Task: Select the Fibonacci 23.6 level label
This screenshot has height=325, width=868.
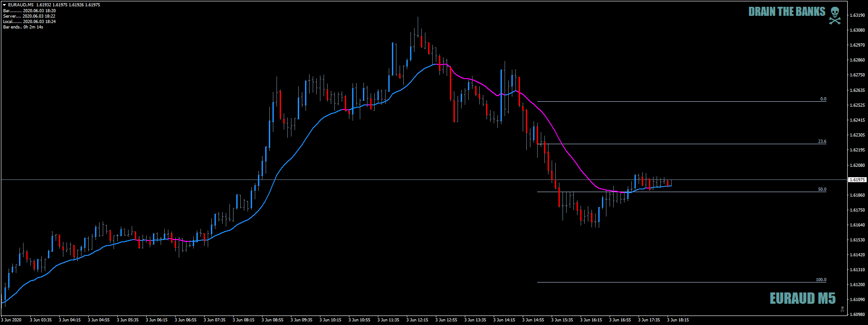Action: click(x=822, y=141)
